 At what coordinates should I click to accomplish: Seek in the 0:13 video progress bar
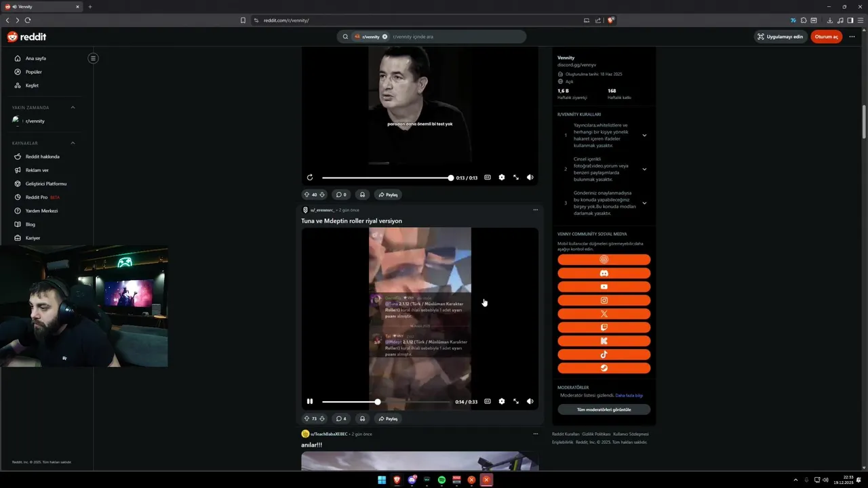[387, 178]
